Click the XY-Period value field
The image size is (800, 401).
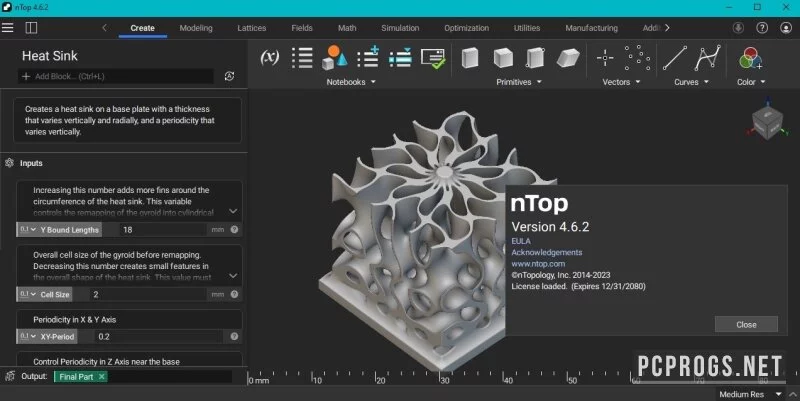159,336
